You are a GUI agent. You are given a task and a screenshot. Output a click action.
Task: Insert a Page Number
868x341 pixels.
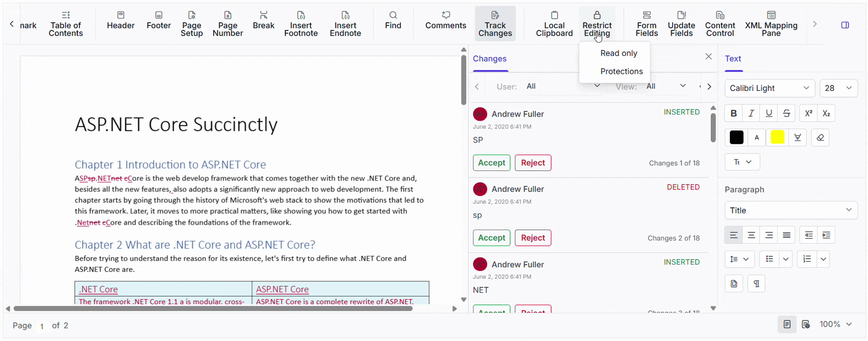coord(228,24)
